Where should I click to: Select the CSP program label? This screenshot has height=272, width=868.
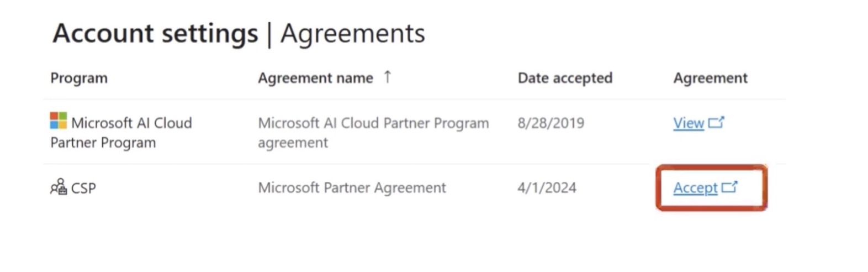pyautogui.click(x=83, y=188)
